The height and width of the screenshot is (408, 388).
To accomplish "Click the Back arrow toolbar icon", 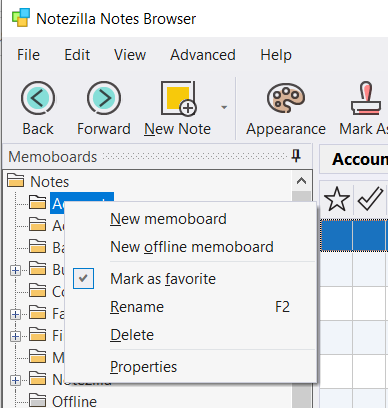I will coord(38,98).
